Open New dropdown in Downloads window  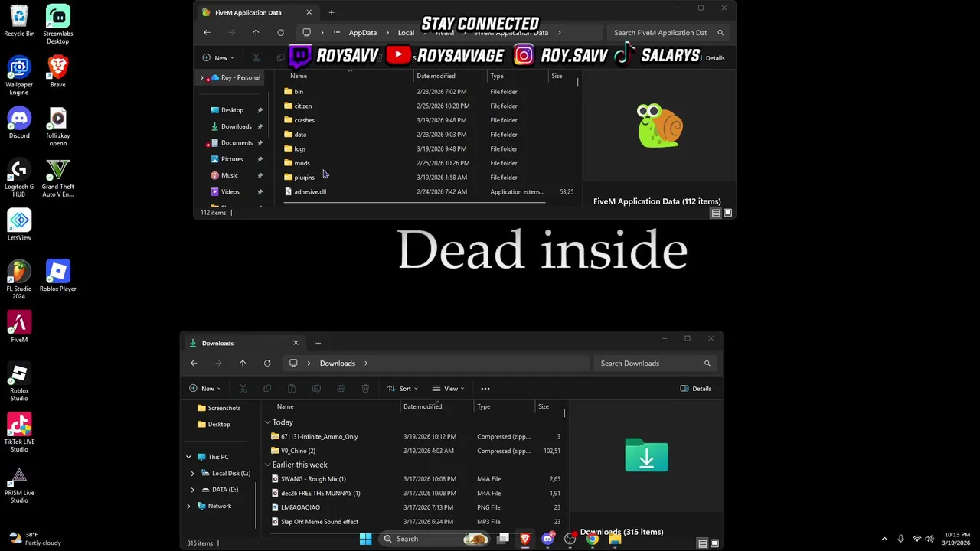(x=205, y=388)
